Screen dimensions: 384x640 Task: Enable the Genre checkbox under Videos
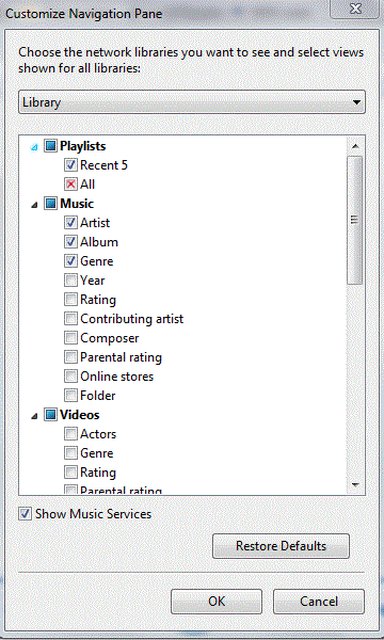coord(71,453)
